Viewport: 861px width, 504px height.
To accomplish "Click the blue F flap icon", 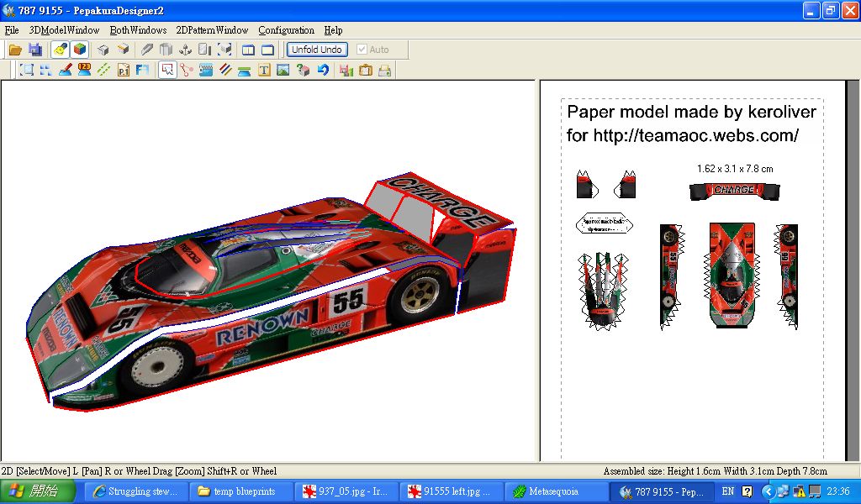I will point(142,71).
